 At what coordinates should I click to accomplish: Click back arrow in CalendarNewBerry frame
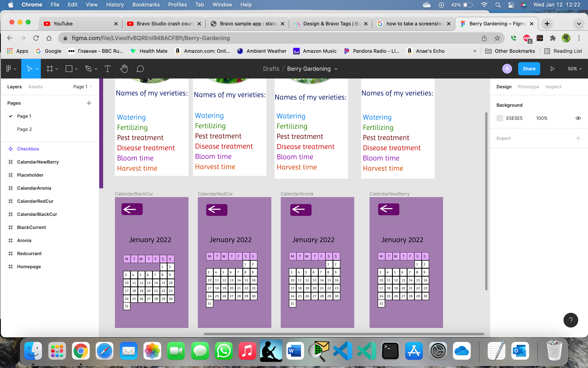tap(389, 209)
